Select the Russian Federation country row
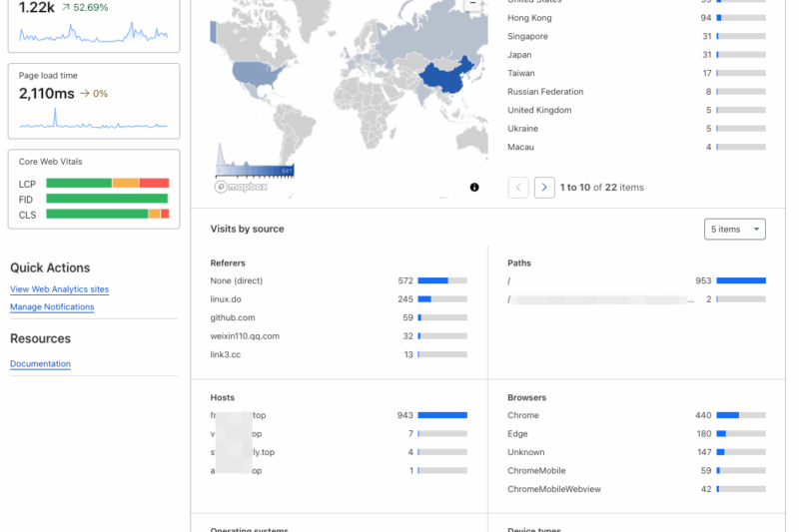This screenshot has height=532, width=799. click(x=636, y=92)
